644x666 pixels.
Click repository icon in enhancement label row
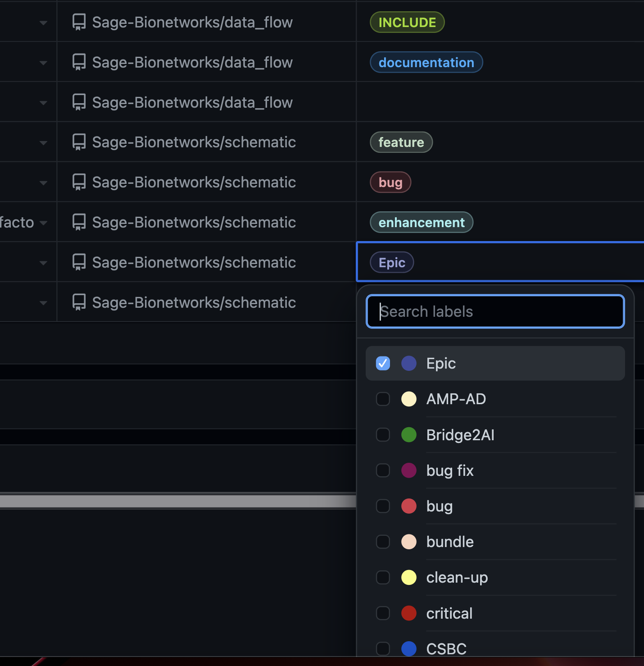(x=79, y=222)
